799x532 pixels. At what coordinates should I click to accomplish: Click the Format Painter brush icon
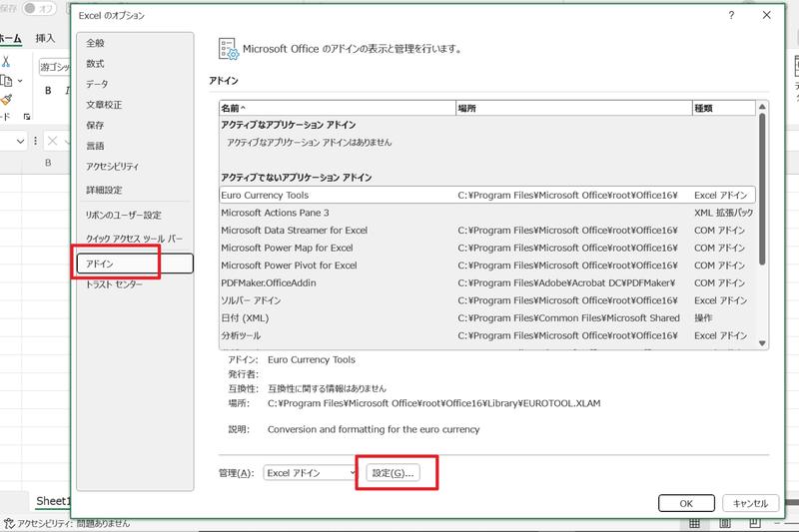tap(6, 99)
